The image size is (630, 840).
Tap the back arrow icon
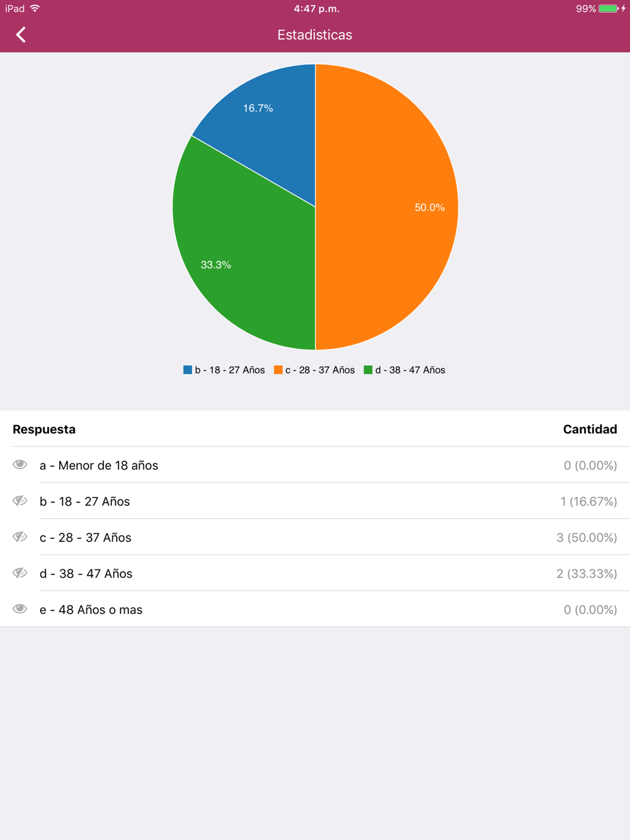click(21, 35)
